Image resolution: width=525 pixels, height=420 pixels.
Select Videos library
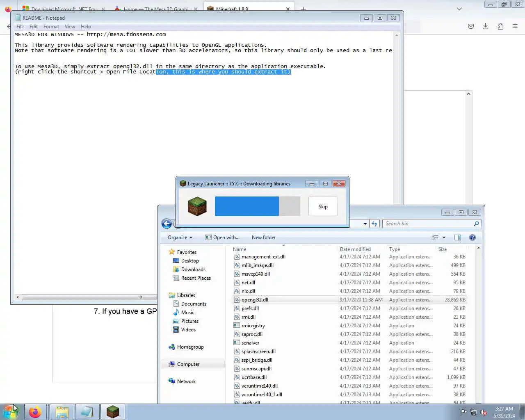(x=188, y=330)
